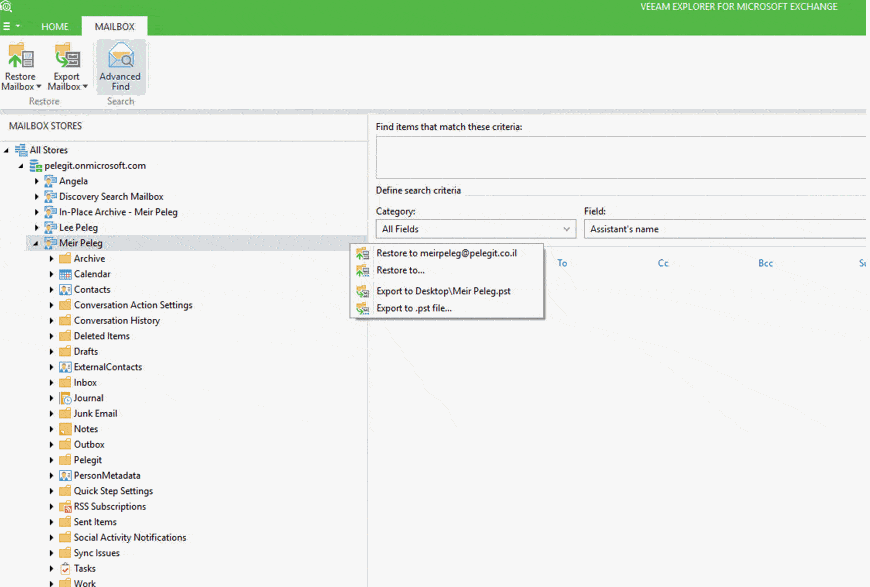
Task: Click the Discovery Search Mailbox icon
Action: click(50, 196)
